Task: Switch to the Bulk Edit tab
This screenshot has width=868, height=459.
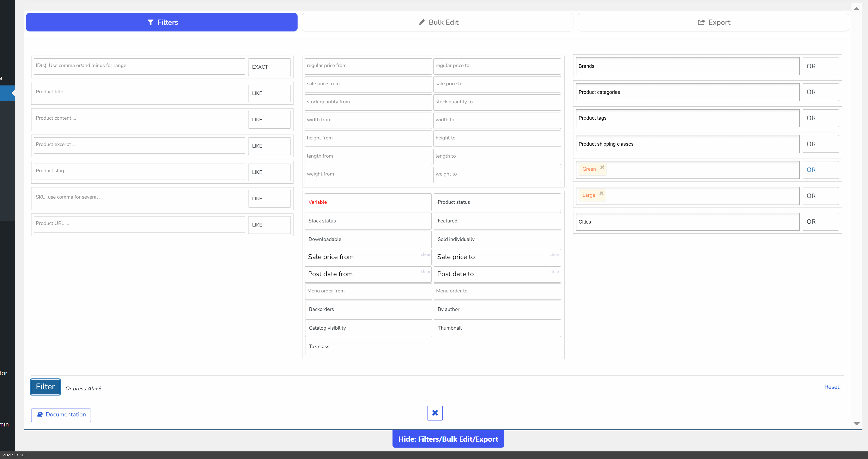Action: 437,22
